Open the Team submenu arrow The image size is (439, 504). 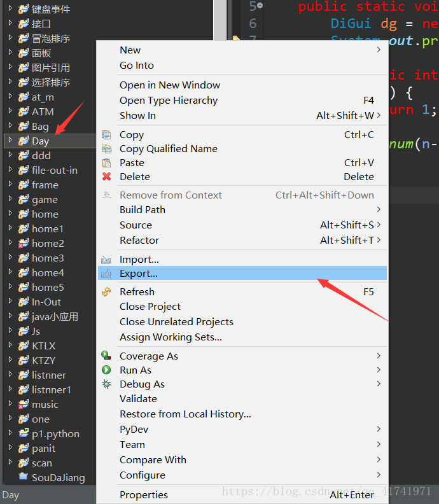[379, 444]
